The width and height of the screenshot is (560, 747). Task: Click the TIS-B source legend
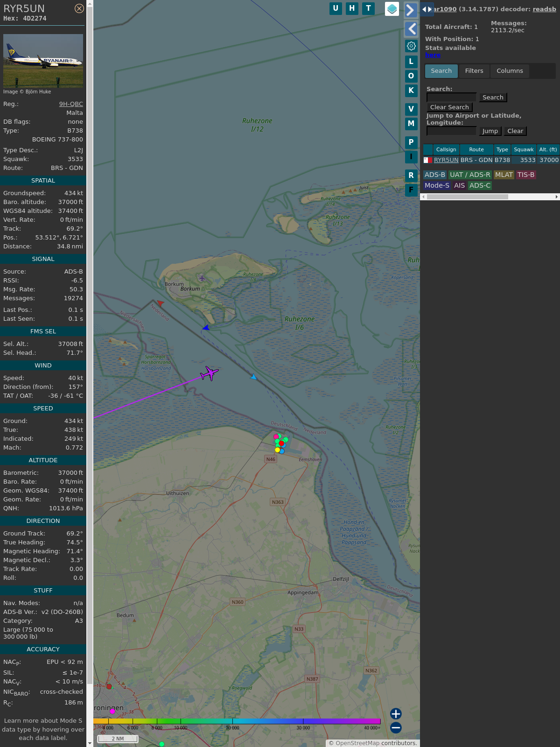[x=526, y=175]
